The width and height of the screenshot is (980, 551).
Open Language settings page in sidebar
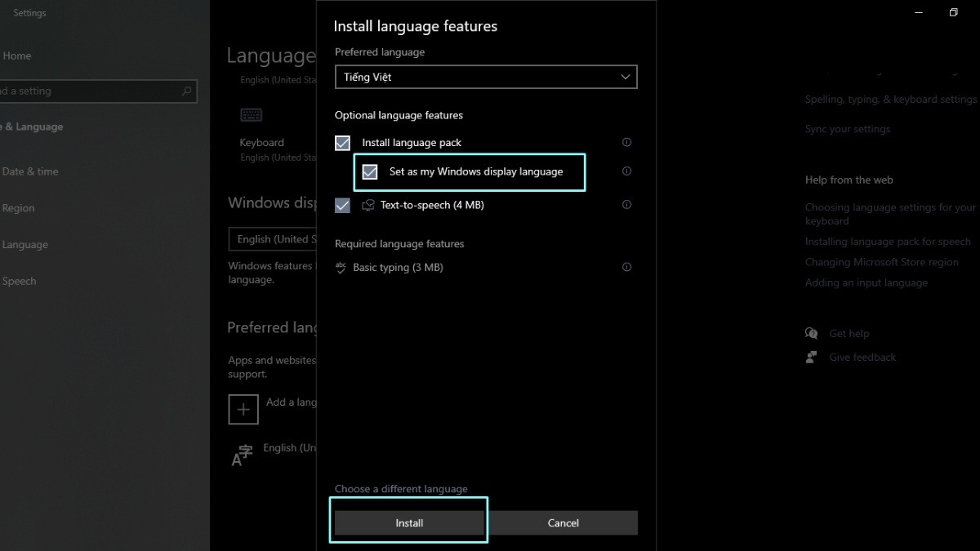tap(24, 245)
